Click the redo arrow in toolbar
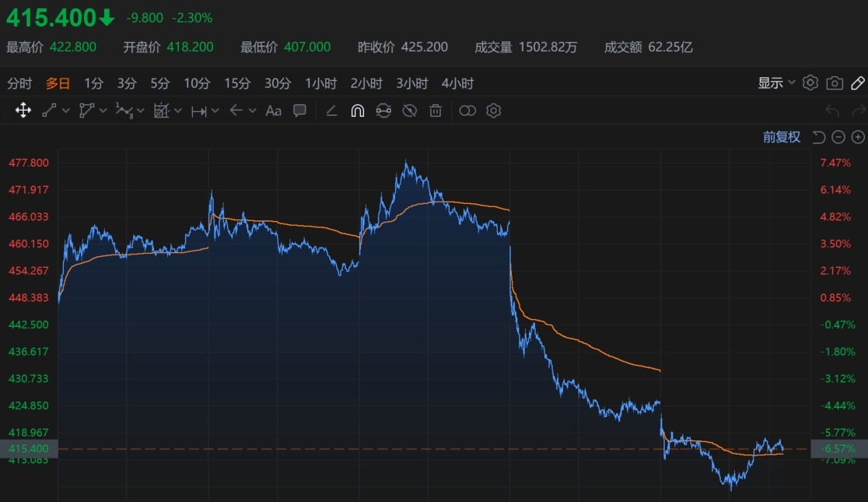Viewport: 868px width, 502px height. pyautogui.click(x=859, y=111)
